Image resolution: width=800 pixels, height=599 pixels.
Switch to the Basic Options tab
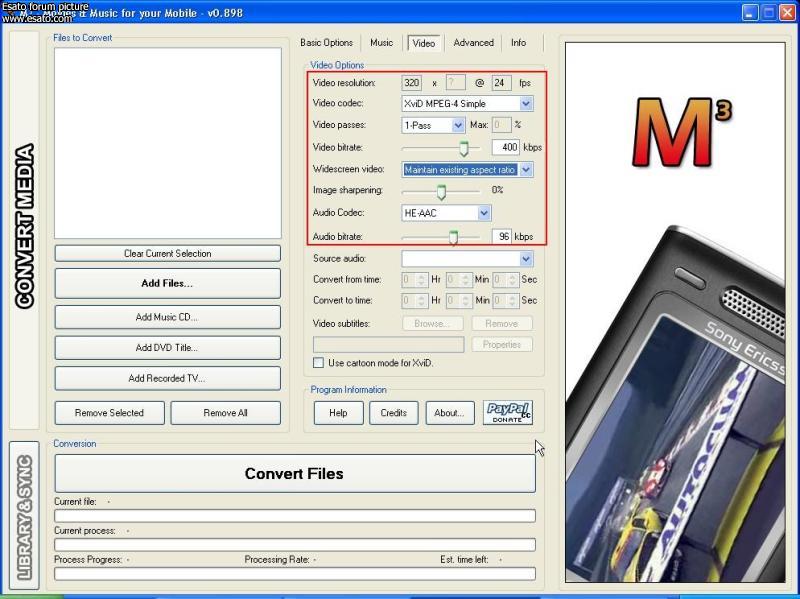tap(327, 43)
